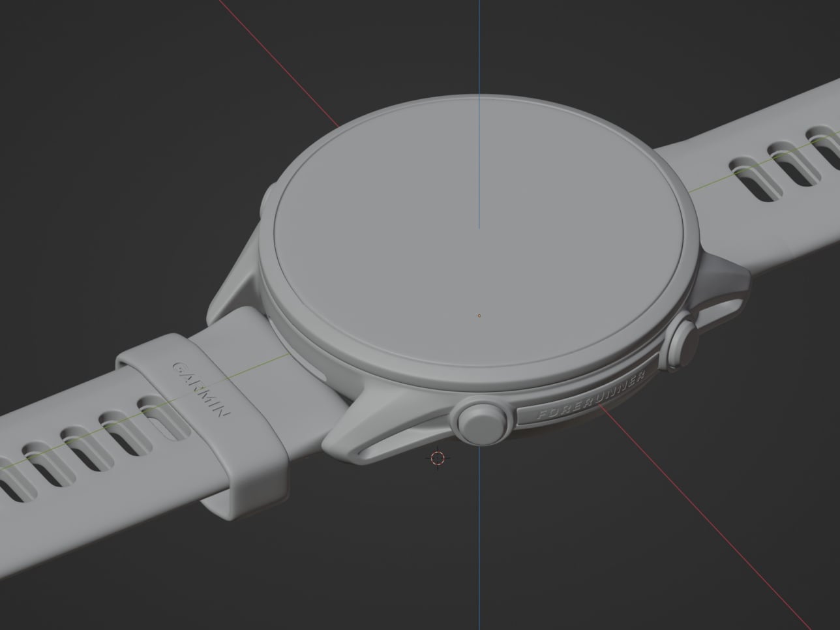The width and height of the screenshot is (840, 630).
Task: Click the GARMIN logo on the strap loop
Action: tap(201, 389)
